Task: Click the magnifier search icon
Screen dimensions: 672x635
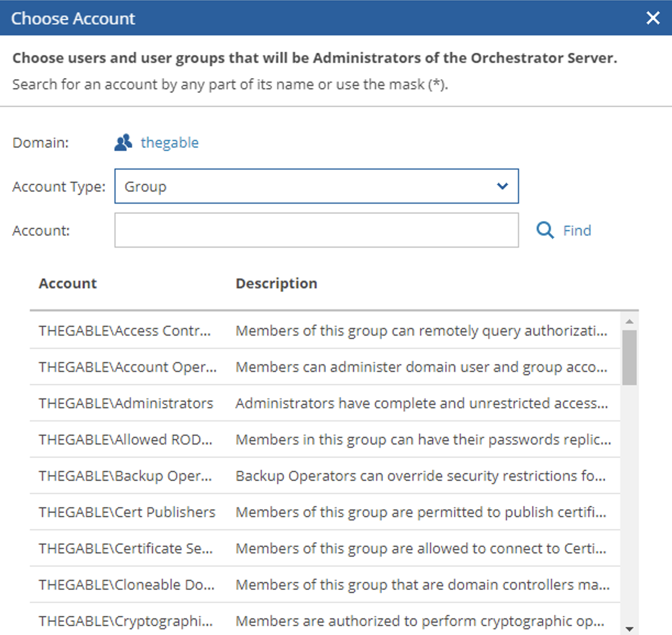Action: [x=545, y=230]
